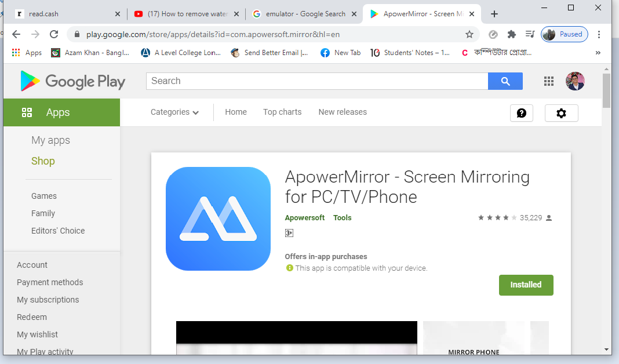Close the read.cash tab
This screenshot has height=364, width=619.
pyautogui.click(x=118, y=14)
